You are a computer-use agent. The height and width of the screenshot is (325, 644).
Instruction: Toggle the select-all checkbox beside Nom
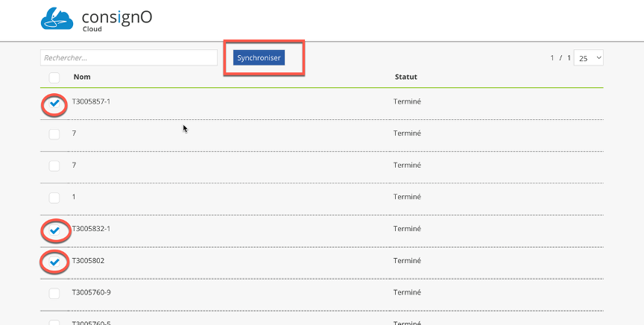[x=54, y=78]
